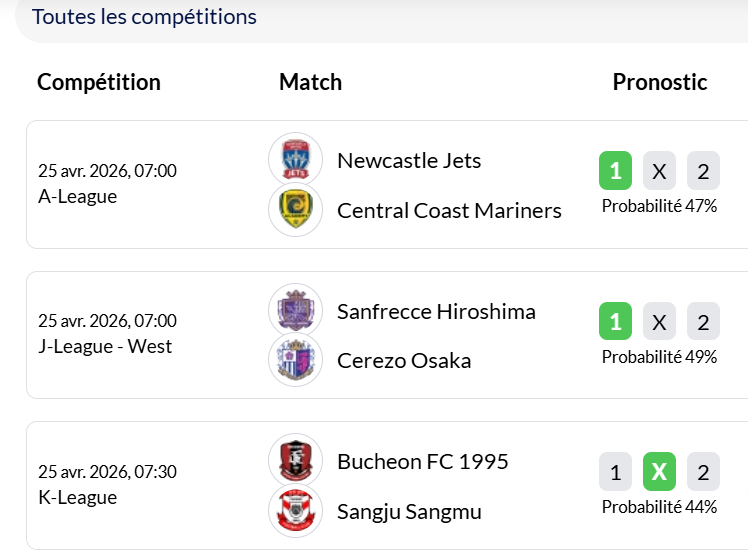Choose prediction 2 for Sanfrecce Hiroshima match
The height and width of the screenshot is (554, 748).
click(703, 322)
